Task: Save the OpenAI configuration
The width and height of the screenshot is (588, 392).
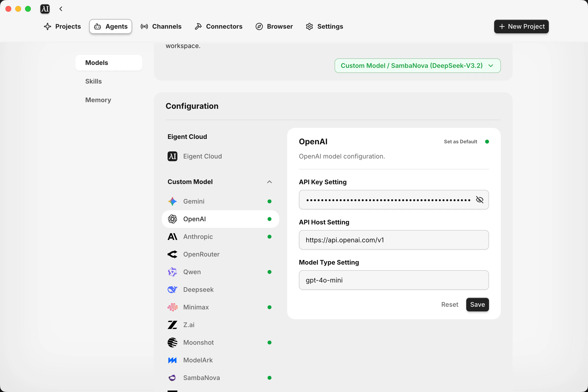Action: [477, 304]
